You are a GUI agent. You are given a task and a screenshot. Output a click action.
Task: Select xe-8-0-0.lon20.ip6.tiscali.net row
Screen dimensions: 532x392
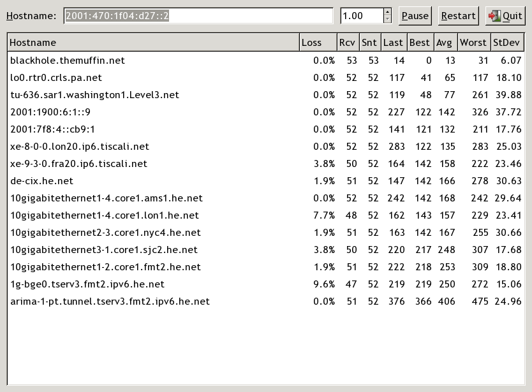click(x=266, y=147)
